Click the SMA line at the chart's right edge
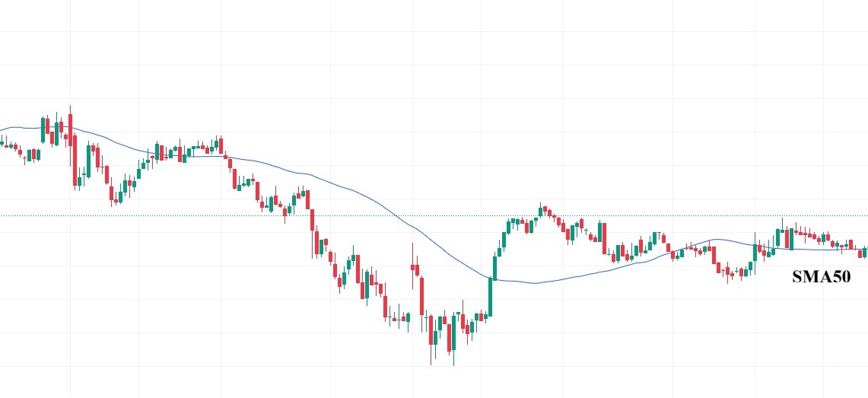 coord(865,248)
